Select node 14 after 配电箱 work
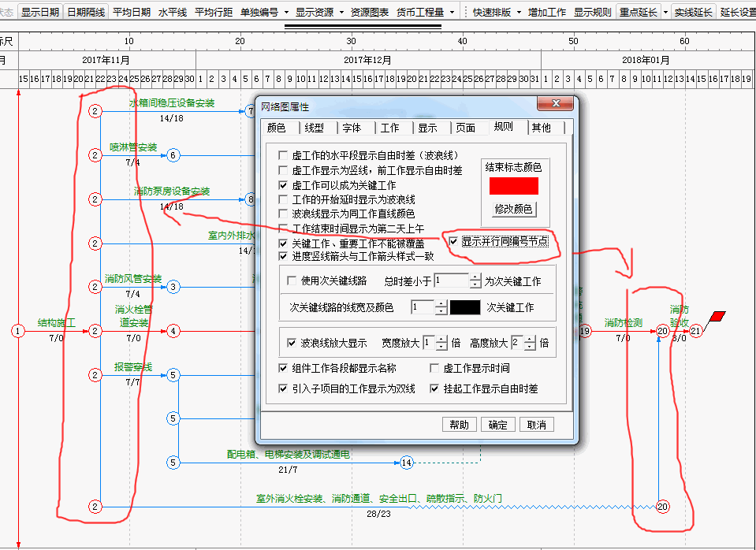The image size is (756, 550). (x=407, y=463)
